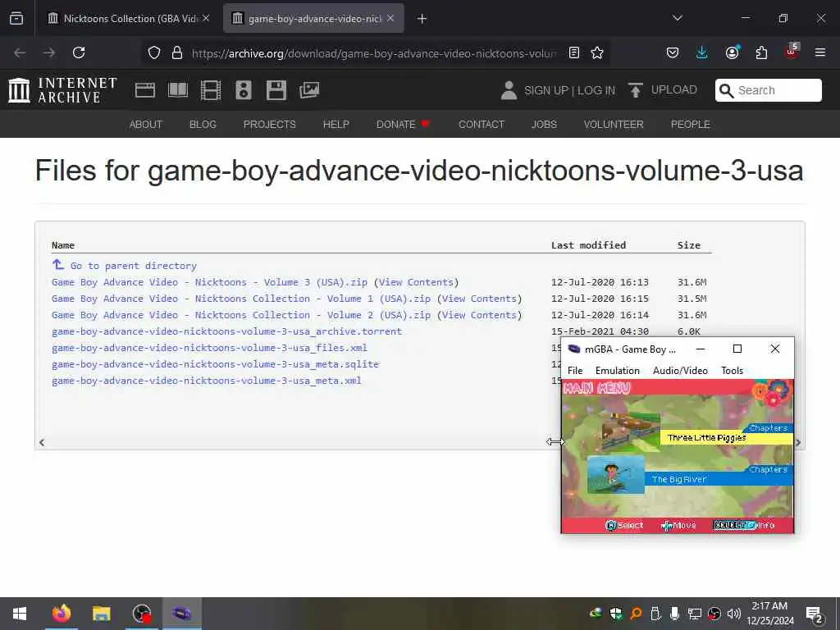Open the Video film strip icon
Image resolution: width=840 pixels, height=630 pixels.
211,90
